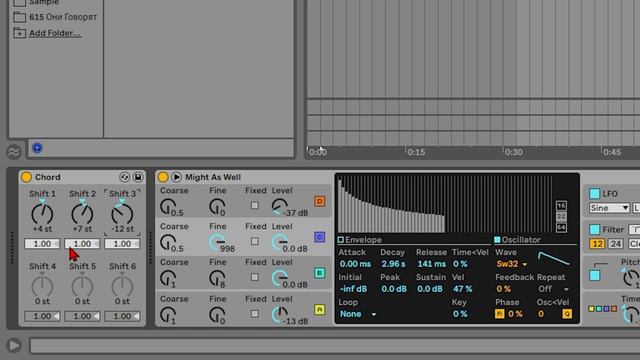Open the LFO Sine waveform dropdown
The image size is (640, 360).
click(x=609, y=208)
